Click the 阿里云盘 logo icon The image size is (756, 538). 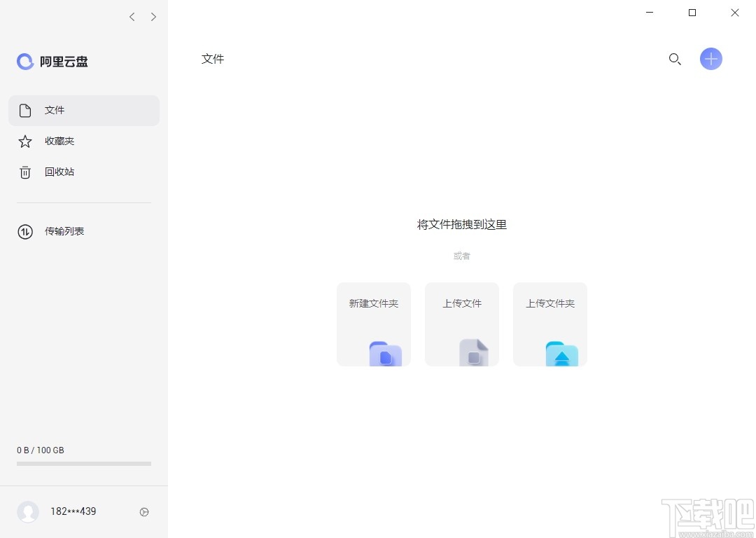pyautogui.click(x=24, y=62)
